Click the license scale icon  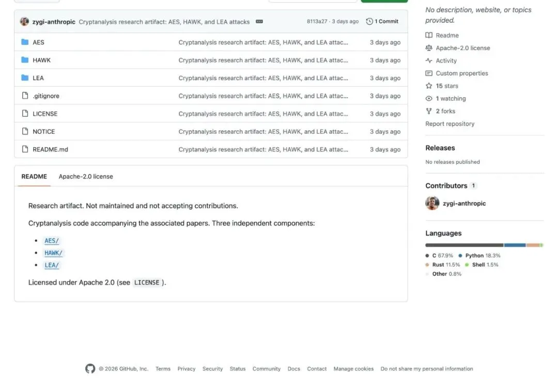tap(429, 48)
